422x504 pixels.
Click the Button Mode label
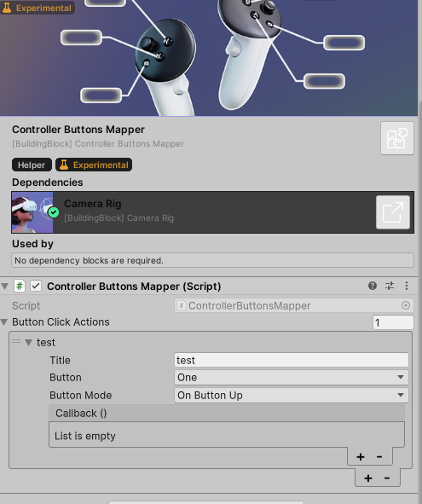click(x=81, y=396)
